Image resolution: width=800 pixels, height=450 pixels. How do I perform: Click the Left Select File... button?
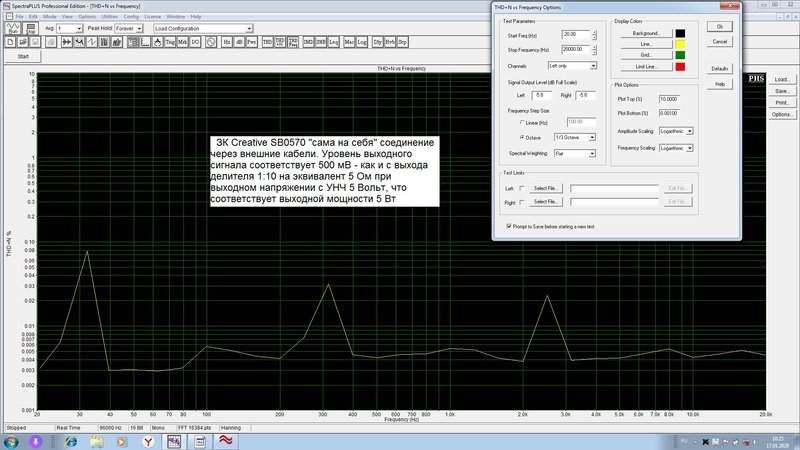point(545,188)
